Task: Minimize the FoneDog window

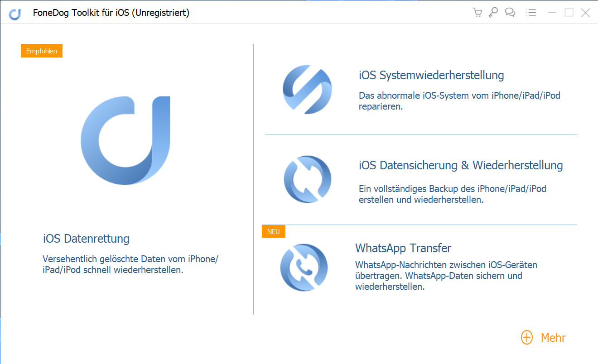Action: (552, 13)
